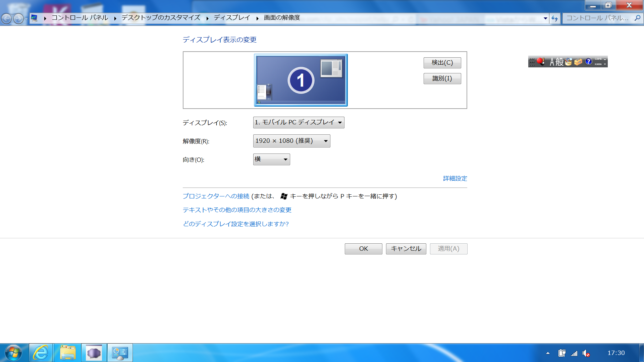Toggle the '般' conversion mode on IME bar
The width and height of the screenshot is (644, 362).
tap(559, 62)
